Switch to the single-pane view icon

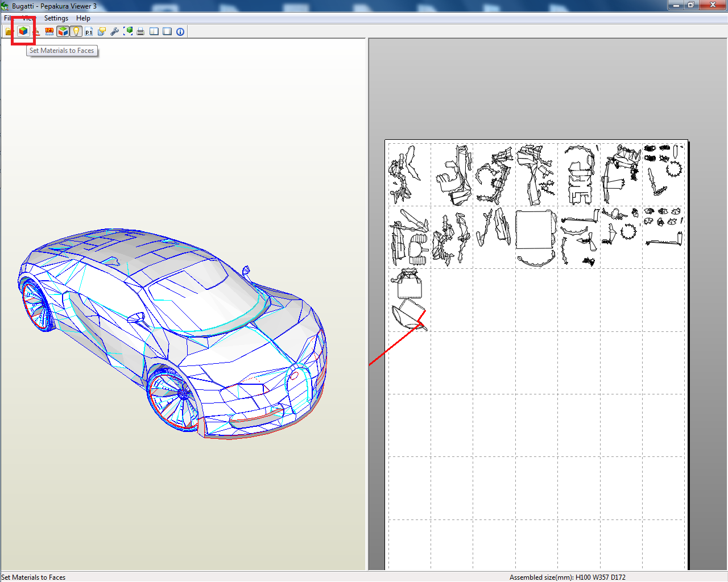167,32
